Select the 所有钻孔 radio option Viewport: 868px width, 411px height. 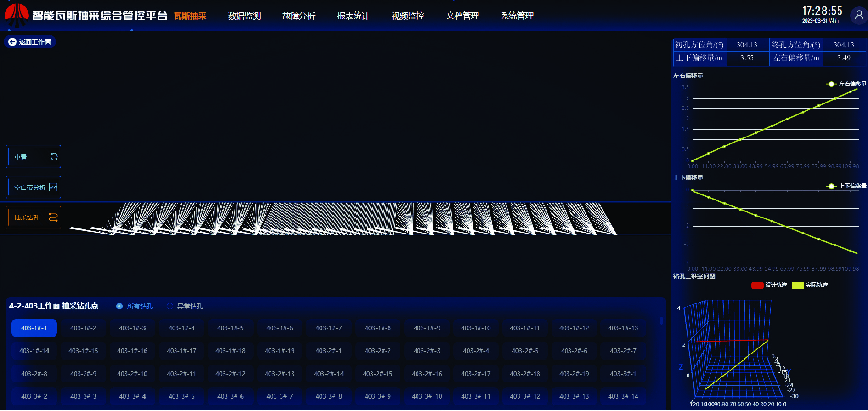(x=119, y=306)
